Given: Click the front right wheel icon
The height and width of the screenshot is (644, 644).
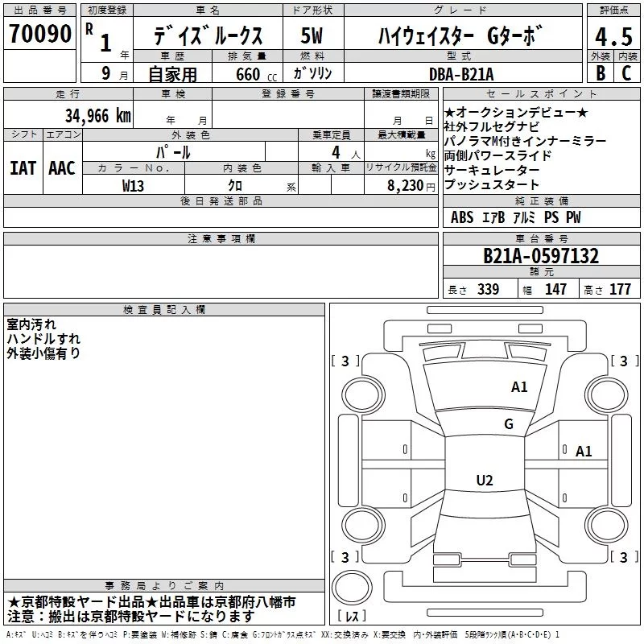Looking at the screenshot, I should (607, 395).
